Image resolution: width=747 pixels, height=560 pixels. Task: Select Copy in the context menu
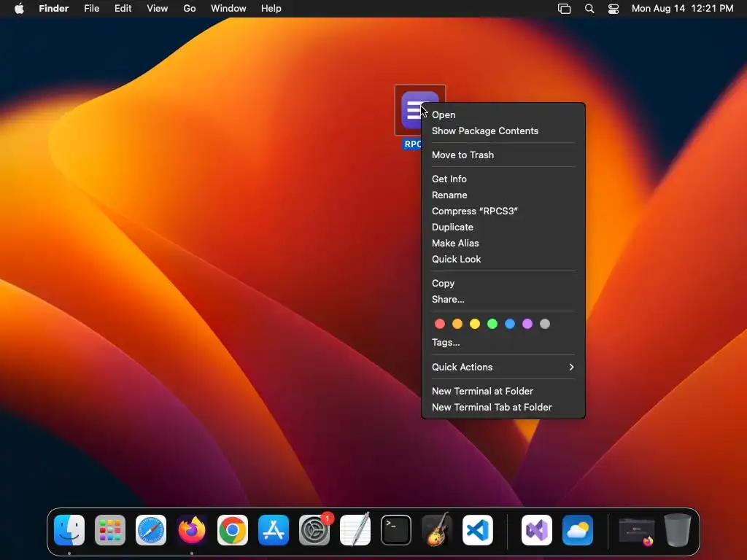(503, 284)
